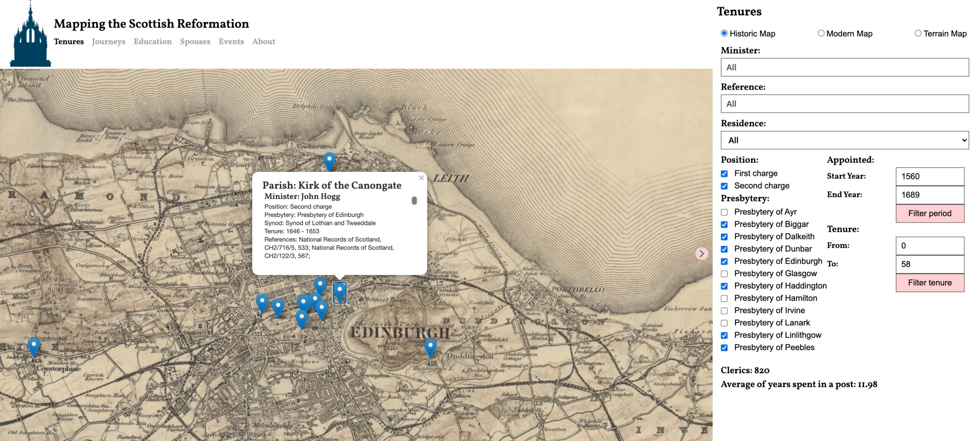Viewport: 980px width, 441px height.
Task: Check Presbytery of Glasgow
Action: click(x=724, y=274)
